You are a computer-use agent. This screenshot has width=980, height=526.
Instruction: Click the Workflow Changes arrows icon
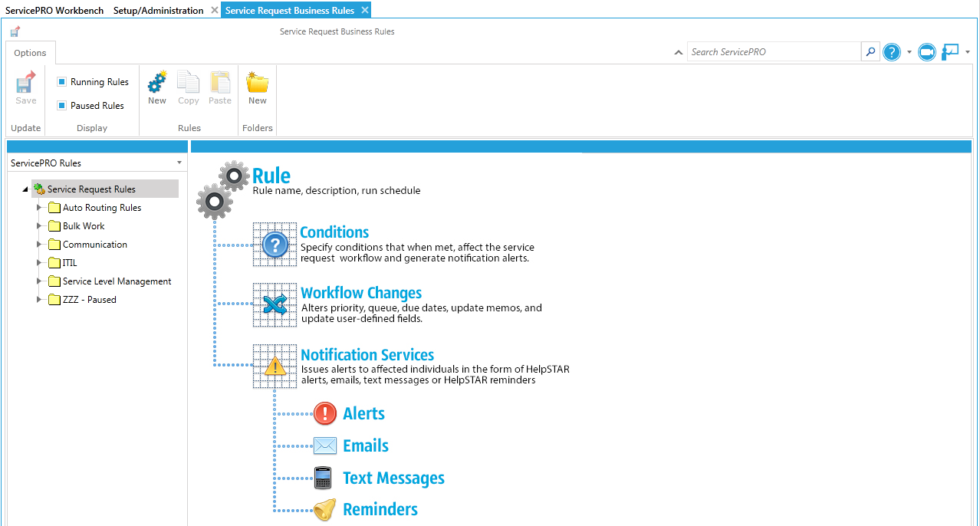point(275,304)
